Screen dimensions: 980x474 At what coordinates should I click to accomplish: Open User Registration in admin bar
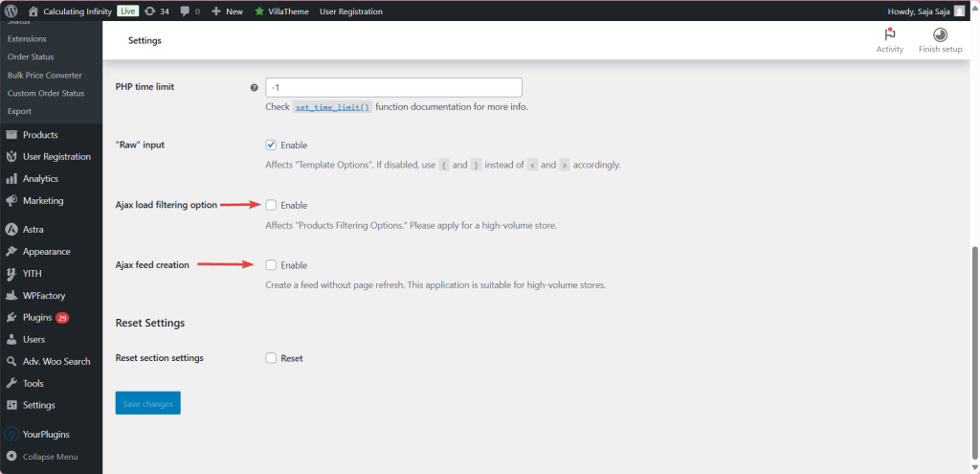pyautogui.click(x=350, y=11)
